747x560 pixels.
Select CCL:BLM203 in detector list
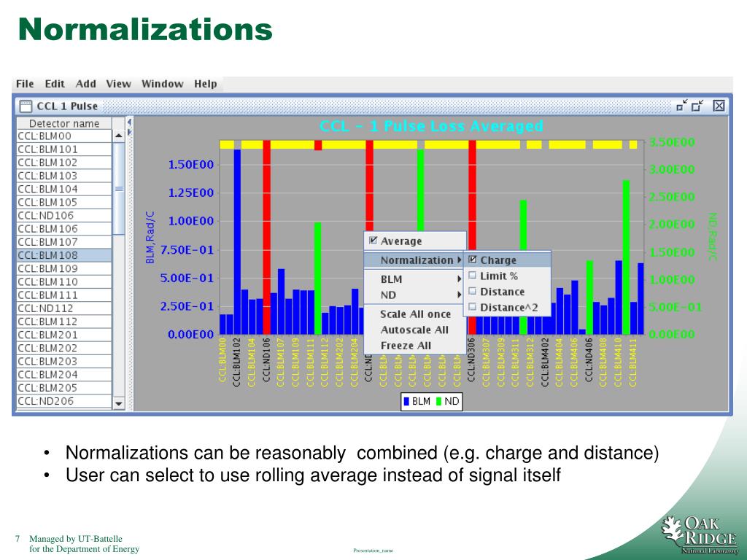64,361
